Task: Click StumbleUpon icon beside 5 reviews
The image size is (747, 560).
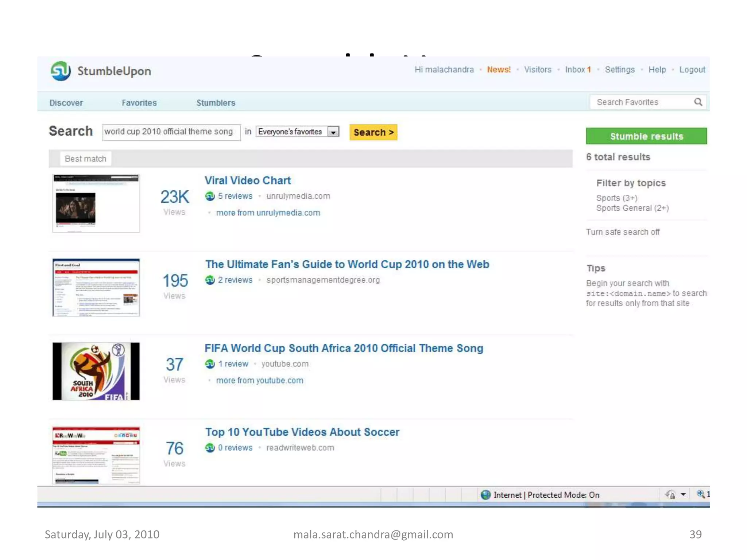Action: click(210, 196)
